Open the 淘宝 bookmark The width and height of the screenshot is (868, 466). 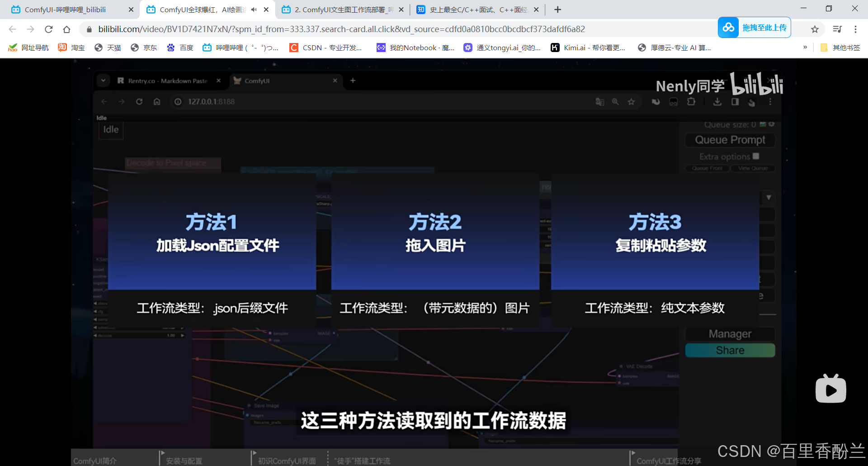tap(71, 48)
